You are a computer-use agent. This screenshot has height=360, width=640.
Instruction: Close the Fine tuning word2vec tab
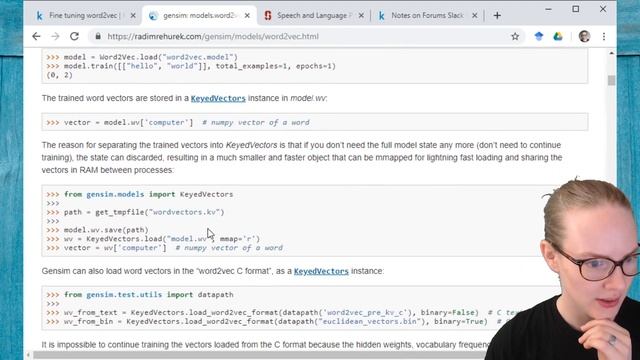(x=133, y=16)
